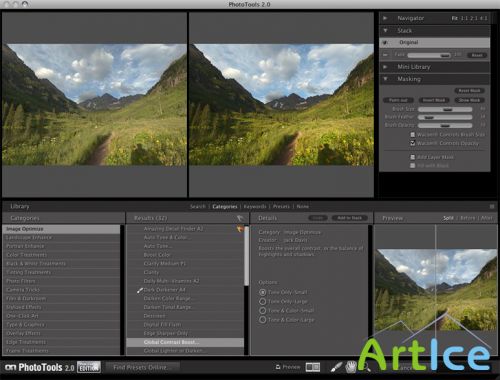Image resolution: width=500 pixels, height=380 pixels.
Task: Click the split preview thumbnail image
Action: coord(436,290)
